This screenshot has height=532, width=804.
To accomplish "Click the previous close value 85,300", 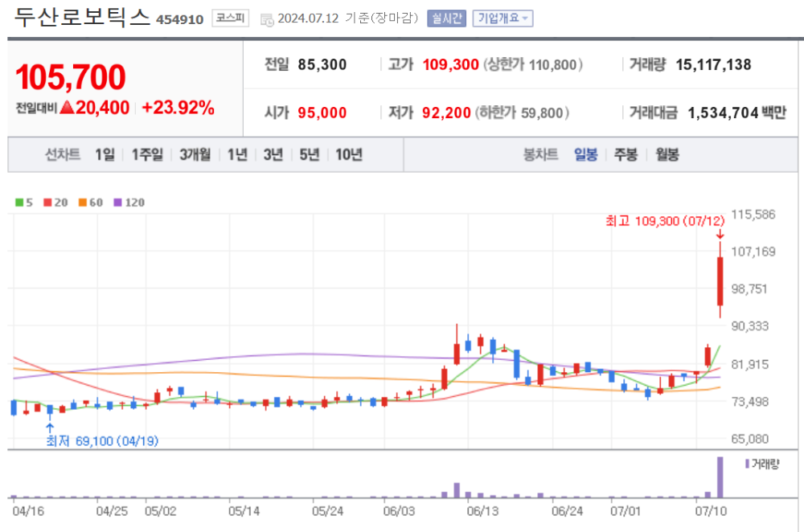I will click(x=322, y=64).
